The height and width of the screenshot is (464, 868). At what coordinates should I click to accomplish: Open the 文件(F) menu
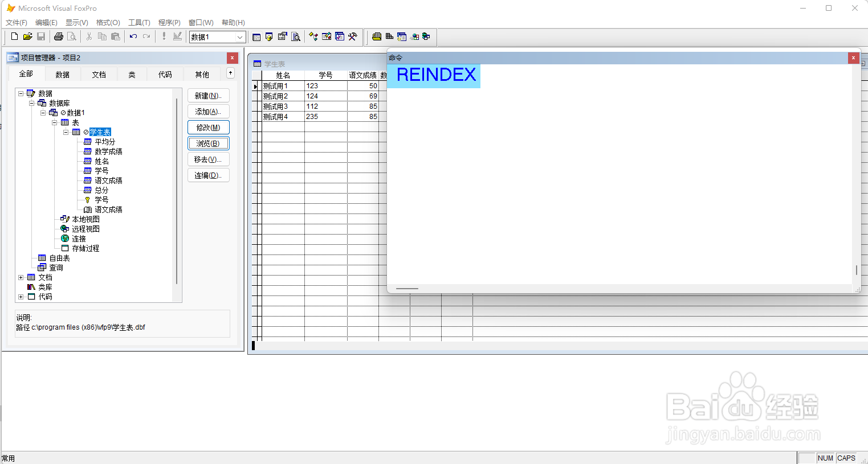pyautogui.click(x=17, y=23)
